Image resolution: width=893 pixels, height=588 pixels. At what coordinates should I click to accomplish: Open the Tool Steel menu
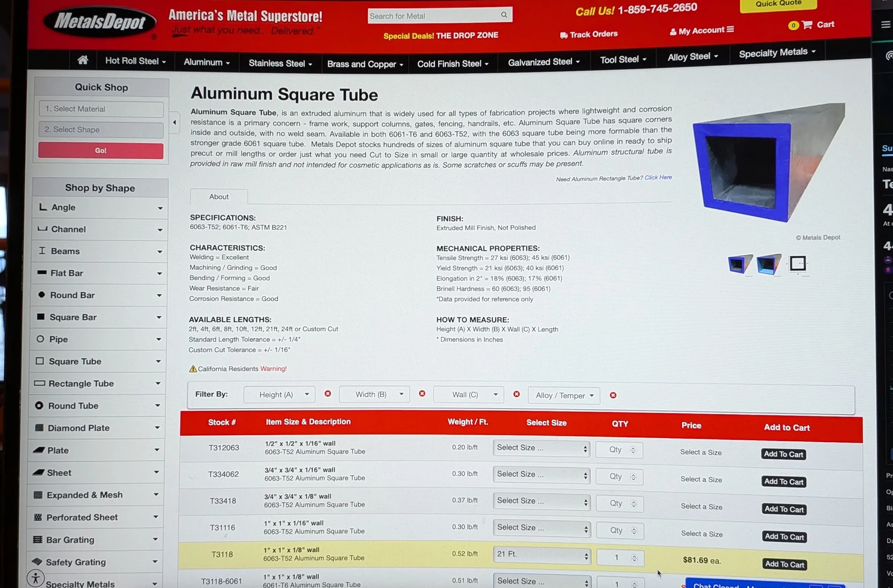click(623, 60)
